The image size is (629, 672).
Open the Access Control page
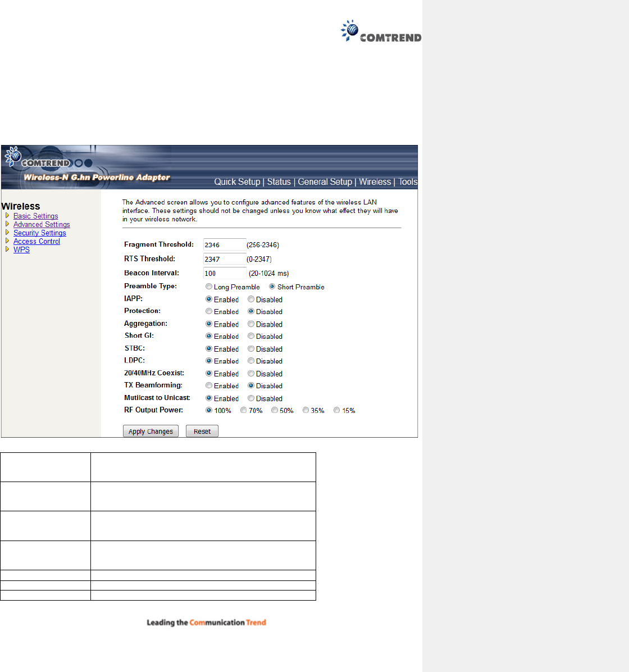[x=37, y=241]
